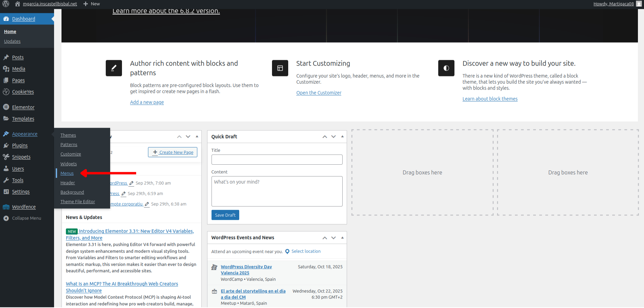Screen dimensions: 644x308
Task: Open Media library icon in sidebar
Action: pyautogui.click(x=6, y=69)
